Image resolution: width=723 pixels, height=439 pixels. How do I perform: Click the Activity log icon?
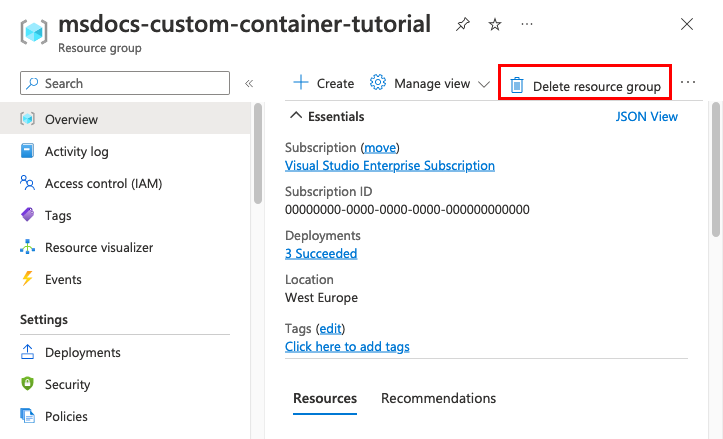[28, 152]
